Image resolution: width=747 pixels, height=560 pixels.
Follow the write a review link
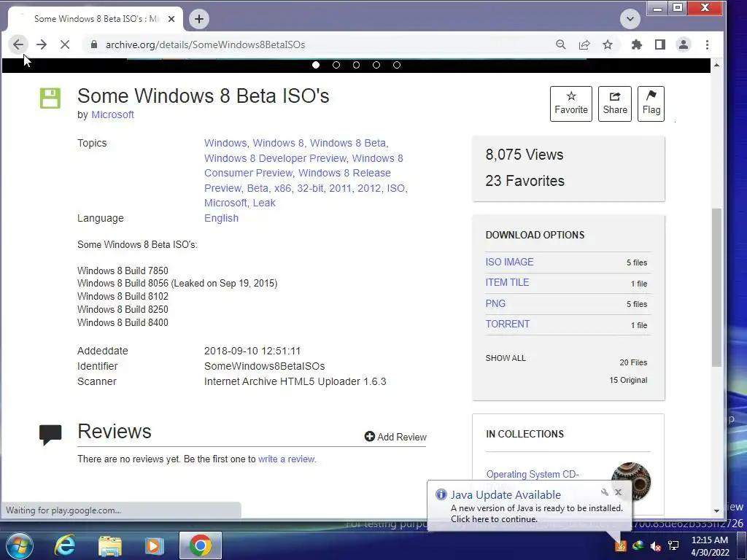[287, 459]
